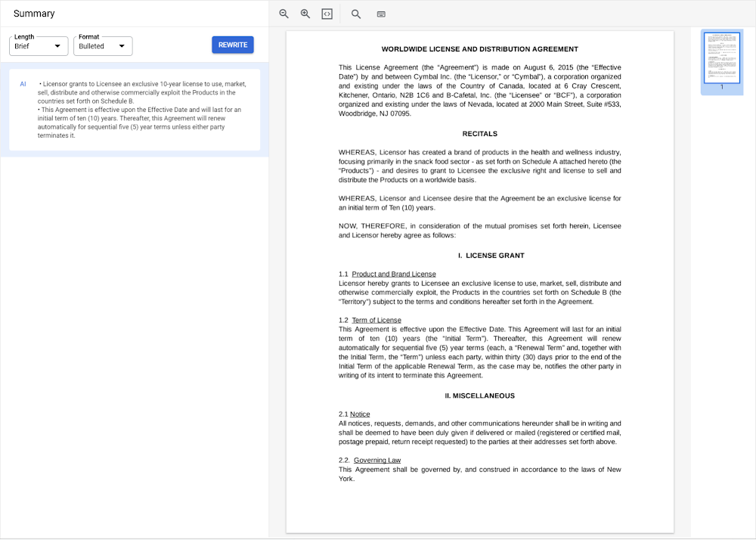
Task: Click the Product and Brand License subheading
Action: coord(394,274)
